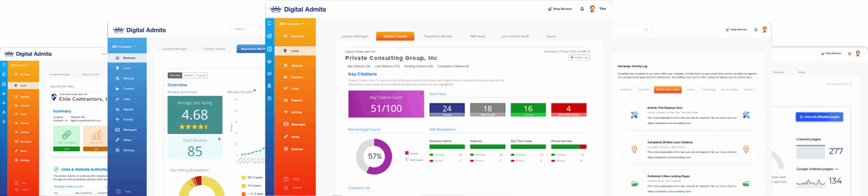Click the bell icon in the Crawled pages window

point(849,53)
